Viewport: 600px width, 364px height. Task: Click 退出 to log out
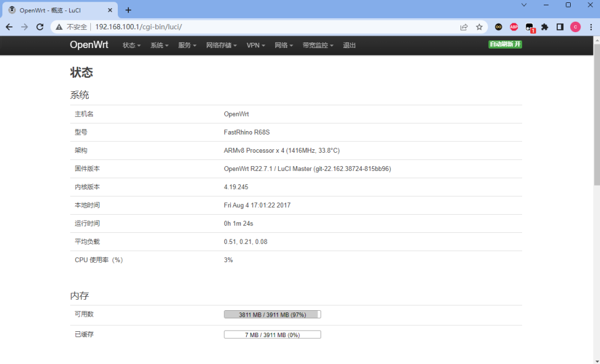coord(349,45)
